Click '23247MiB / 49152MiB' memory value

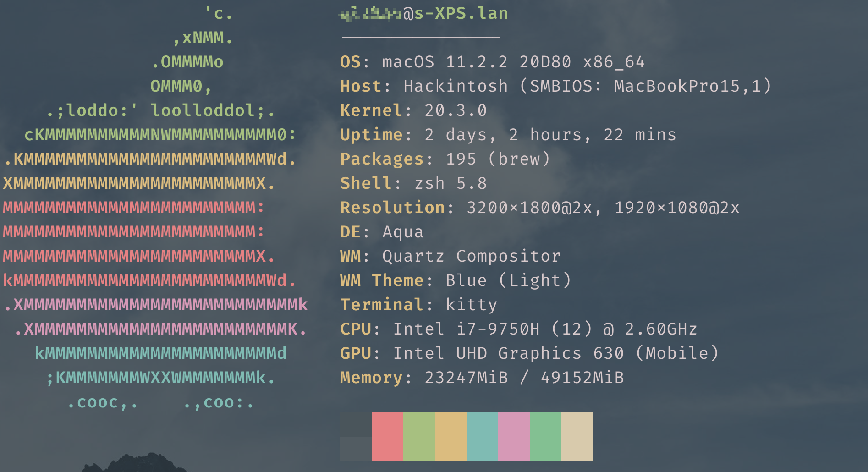[x=524, y=378]
